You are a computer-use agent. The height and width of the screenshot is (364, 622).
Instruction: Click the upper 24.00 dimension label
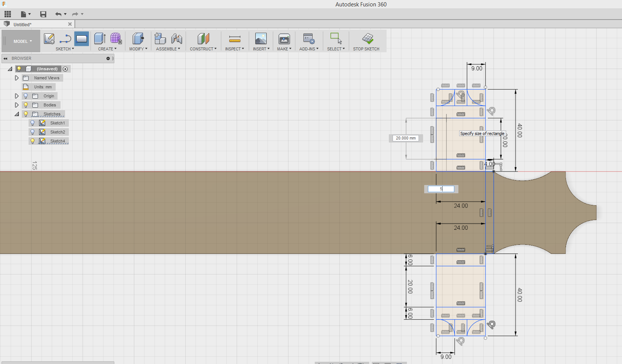point(461,206)
